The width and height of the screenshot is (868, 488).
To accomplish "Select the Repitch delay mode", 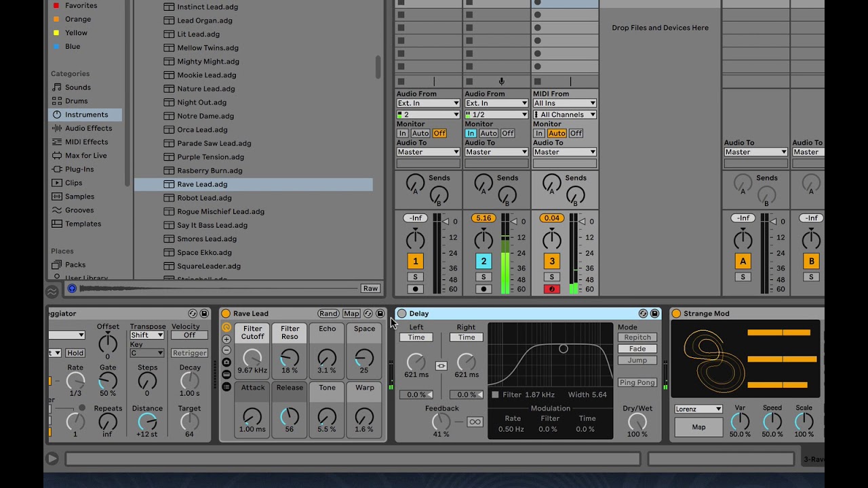I will (x=637, y=338).
